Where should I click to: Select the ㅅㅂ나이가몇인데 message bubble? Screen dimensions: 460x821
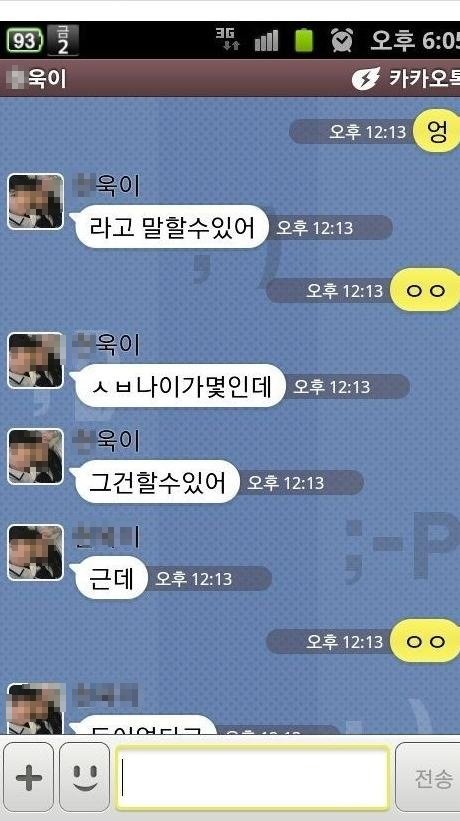pos(181,385)
